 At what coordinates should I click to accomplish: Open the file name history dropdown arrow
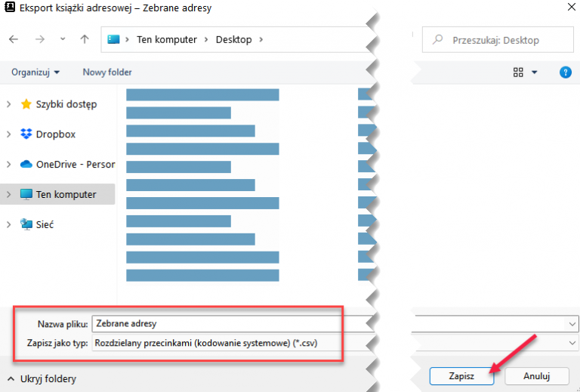(572, 324)
